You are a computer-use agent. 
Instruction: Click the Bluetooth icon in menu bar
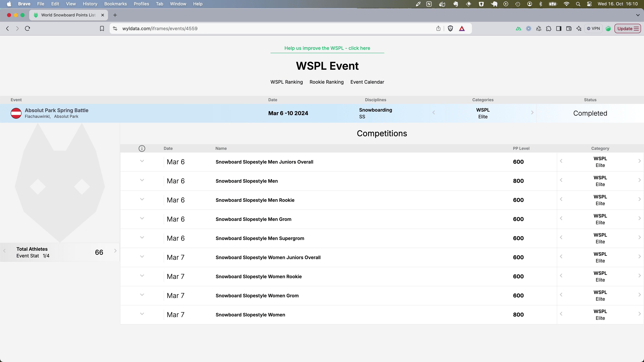541,4
